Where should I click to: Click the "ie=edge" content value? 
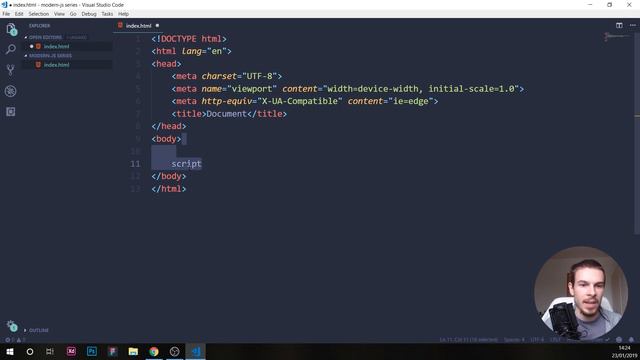(x=411, y=101)
